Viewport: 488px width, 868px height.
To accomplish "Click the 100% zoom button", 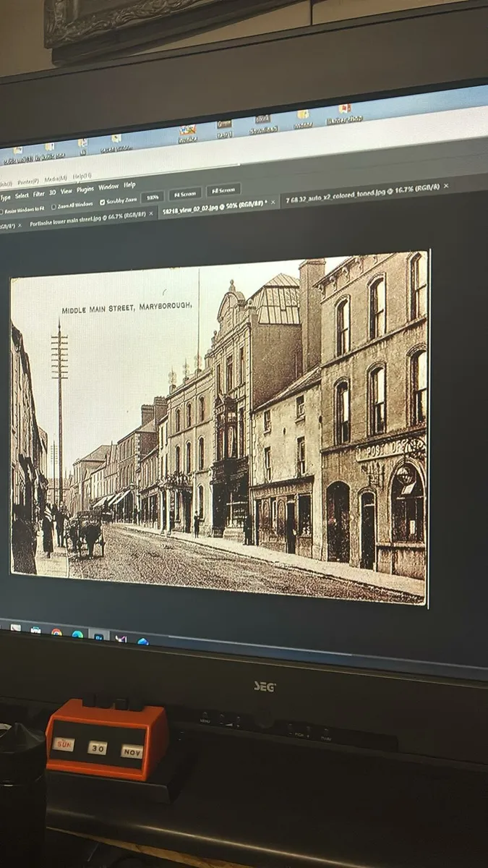I will [152, 197].
